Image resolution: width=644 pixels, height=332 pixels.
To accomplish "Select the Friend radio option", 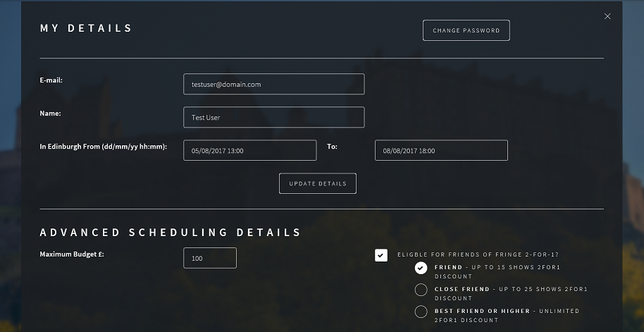I will click(421, 268).
